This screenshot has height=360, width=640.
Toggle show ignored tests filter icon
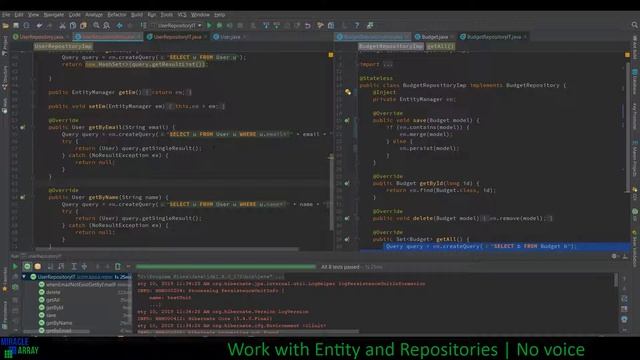tap(38, 267)
